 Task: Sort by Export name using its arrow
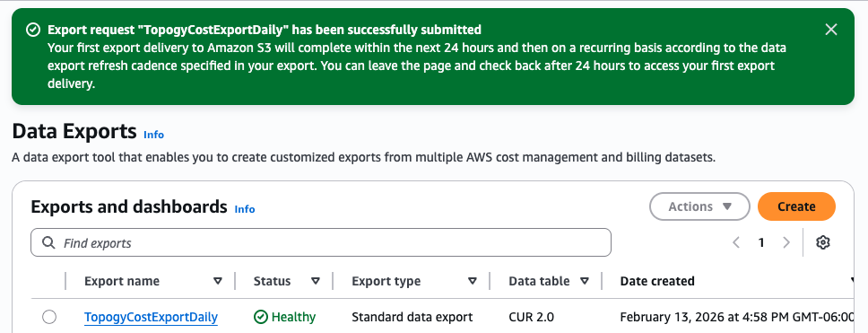pos(218,281)
